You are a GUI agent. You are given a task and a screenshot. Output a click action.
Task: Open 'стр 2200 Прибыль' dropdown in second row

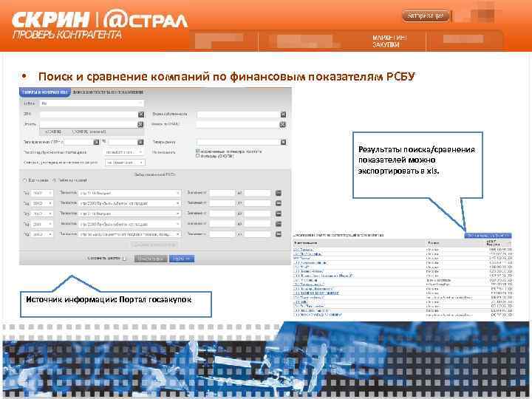[x=129, y=203]
